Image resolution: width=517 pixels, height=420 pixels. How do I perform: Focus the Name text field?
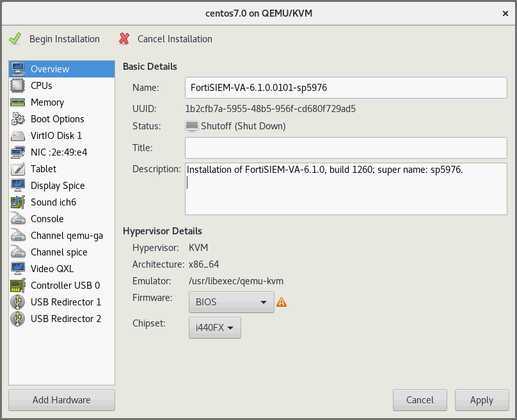tap(346, 88)
